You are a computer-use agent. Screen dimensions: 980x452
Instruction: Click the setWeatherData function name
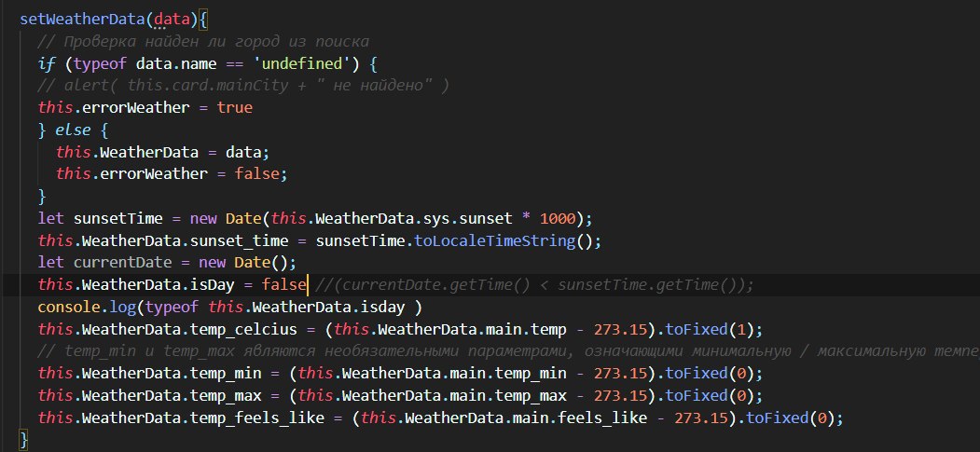pyautogui.click(x=83, y=19)
